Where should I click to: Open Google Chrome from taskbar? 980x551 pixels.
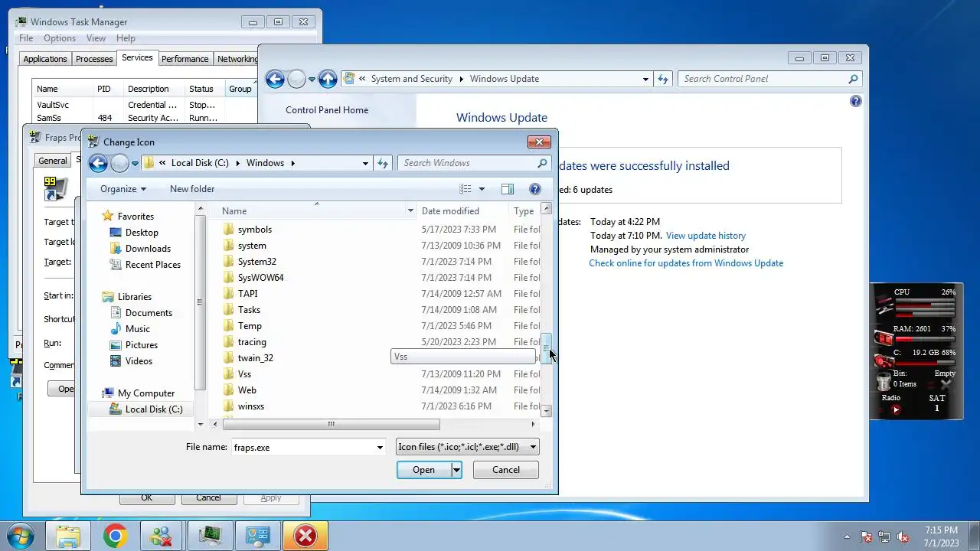(x=116, y=536)
